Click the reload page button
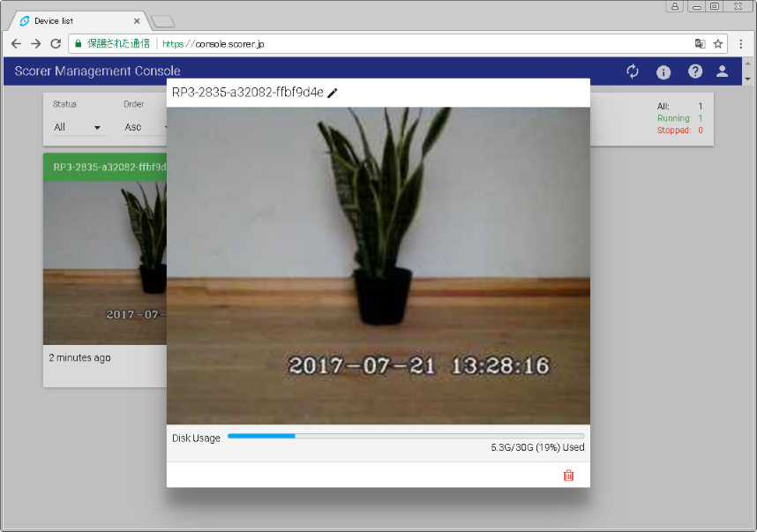 point(56,42)
